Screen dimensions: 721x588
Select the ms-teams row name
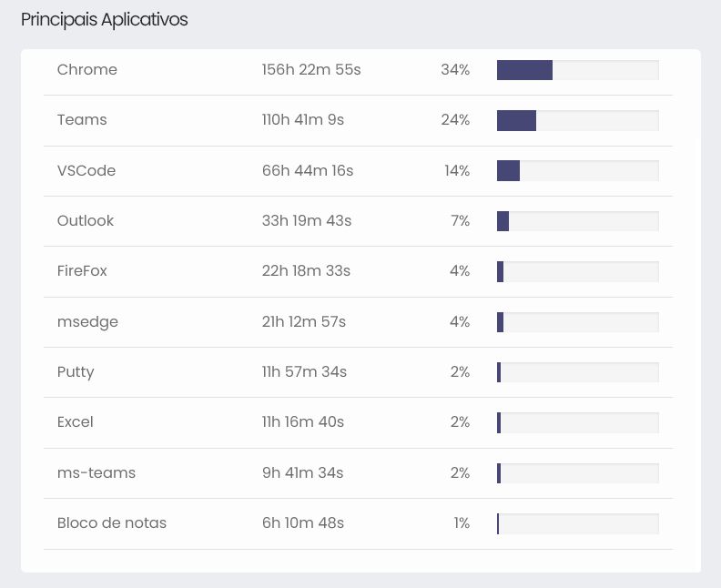tap(96, 473)
